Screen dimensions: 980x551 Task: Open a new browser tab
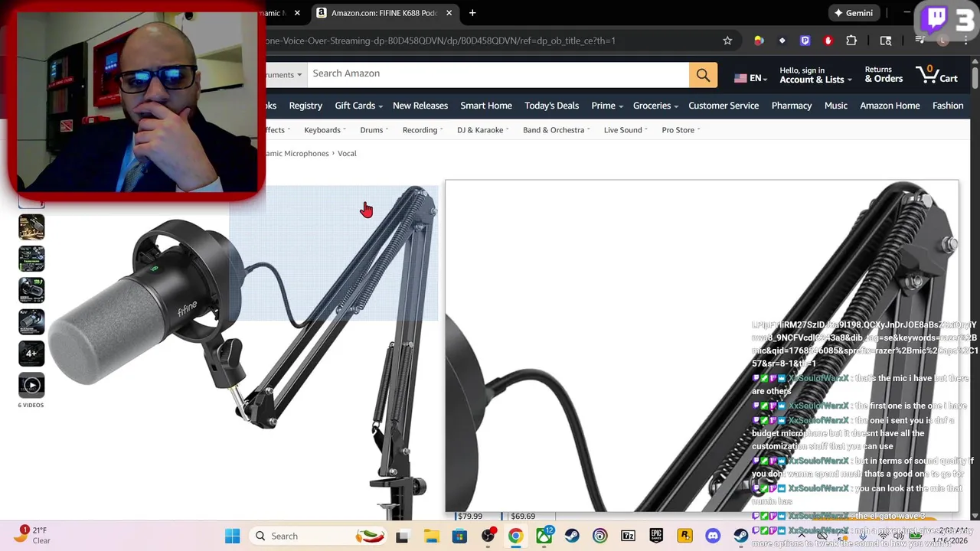pos(472,13)
